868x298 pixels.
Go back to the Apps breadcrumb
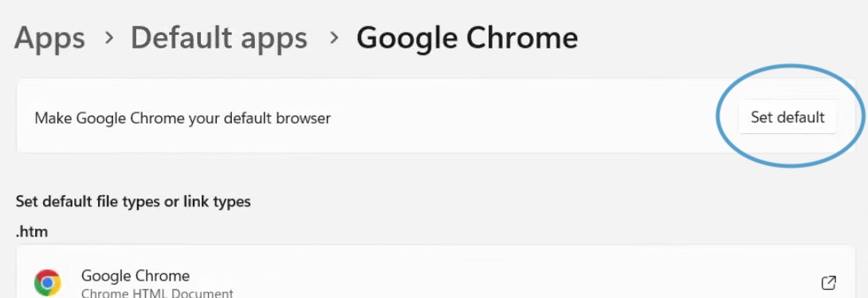(x=50, y=38)
